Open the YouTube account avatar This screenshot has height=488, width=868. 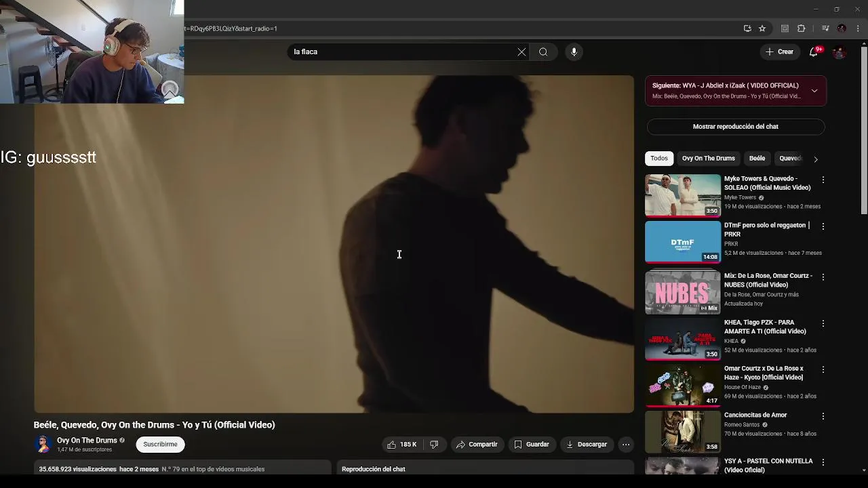coord(840,52)
